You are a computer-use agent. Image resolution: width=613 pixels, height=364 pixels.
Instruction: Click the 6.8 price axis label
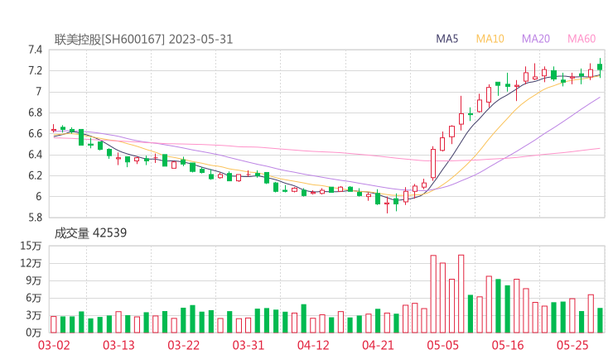pyautogui.click(x=35, y=113)
